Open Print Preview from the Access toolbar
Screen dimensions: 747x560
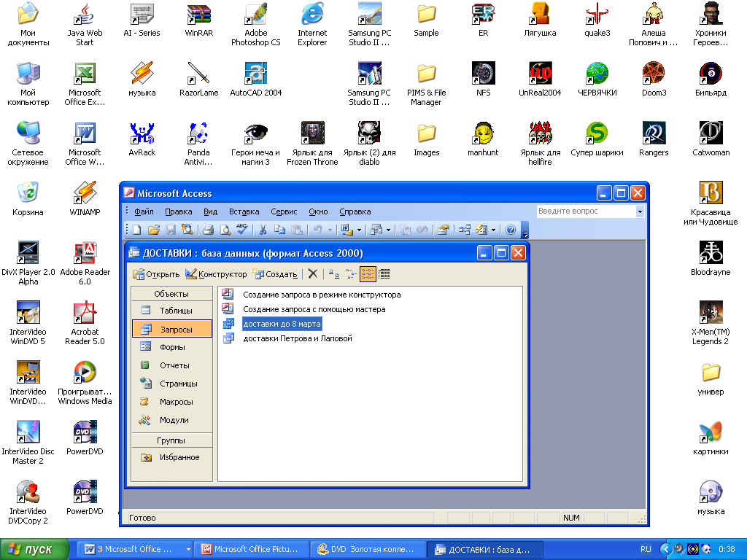(x=225, y=230)
